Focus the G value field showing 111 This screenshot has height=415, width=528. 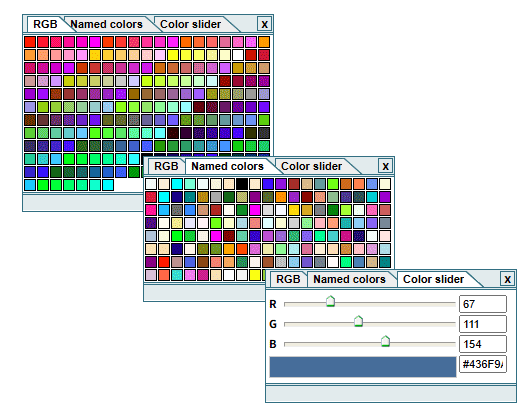[x=483, y=324]
